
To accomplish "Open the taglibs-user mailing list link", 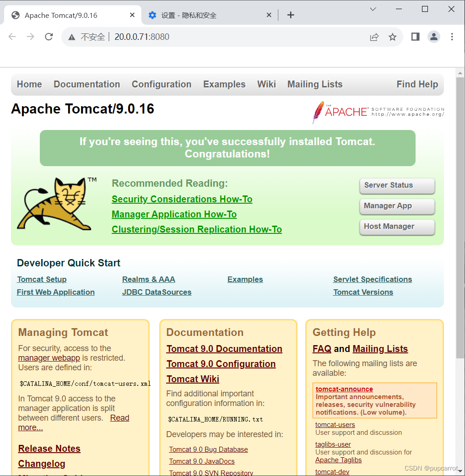I will (x=333, y=444).
